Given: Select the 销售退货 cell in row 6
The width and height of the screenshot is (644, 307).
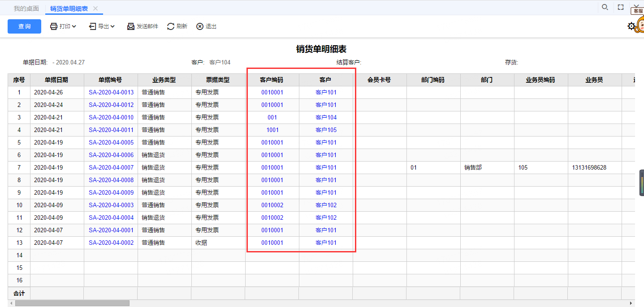Looking at the screenshot, I should [x=164, y=155].
